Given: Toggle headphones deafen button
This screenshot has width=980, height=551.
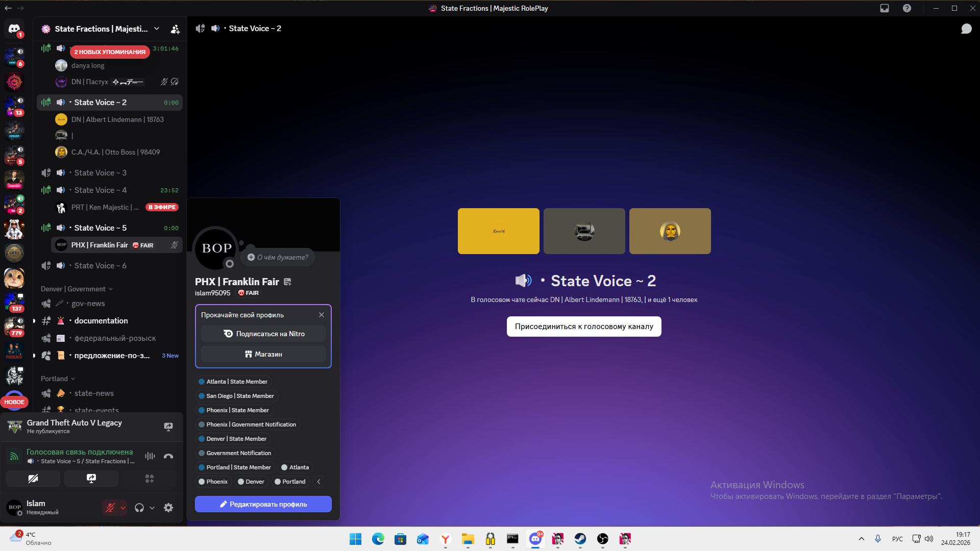Looking at the screenshot, I should (139, 508).
